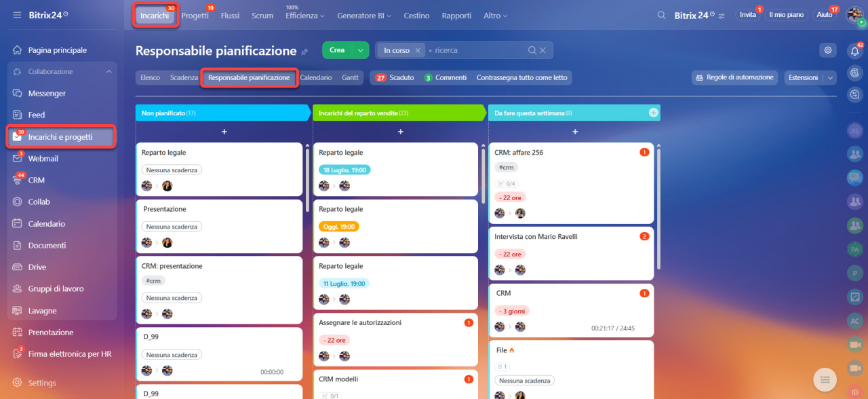The height and width of the screenshot is (399, 868).
Task: Open the settings gear for the task board
Action: (827, 50)
